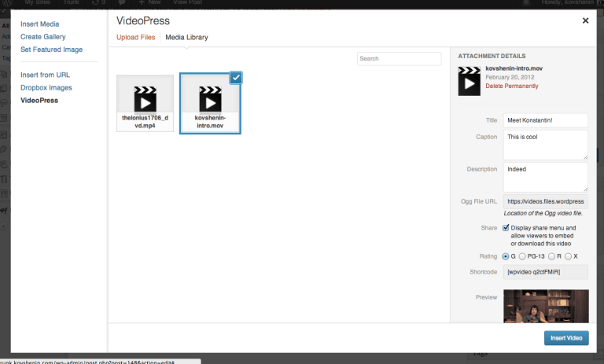
Task: Open Dropbox Images section
Action: point(46,87)
